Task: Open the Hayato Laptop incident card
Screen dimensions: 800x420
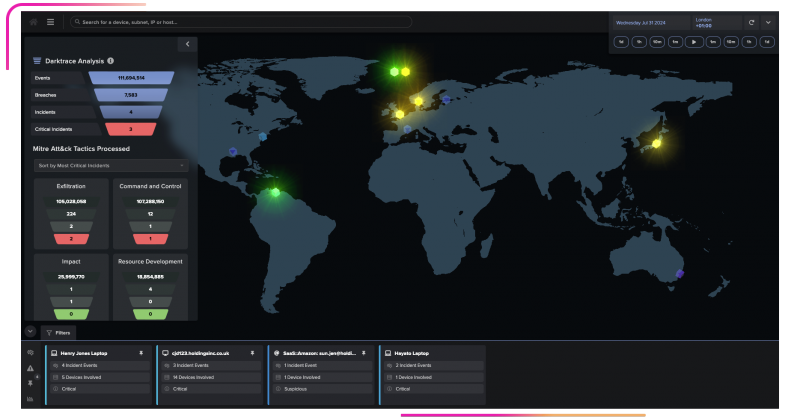Action: (x=432, y=353)
